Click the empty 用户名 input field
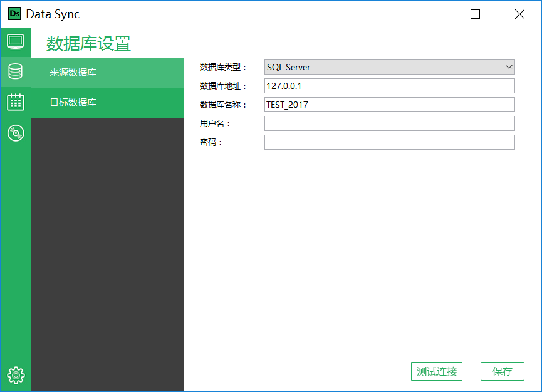 coord(388,123)
